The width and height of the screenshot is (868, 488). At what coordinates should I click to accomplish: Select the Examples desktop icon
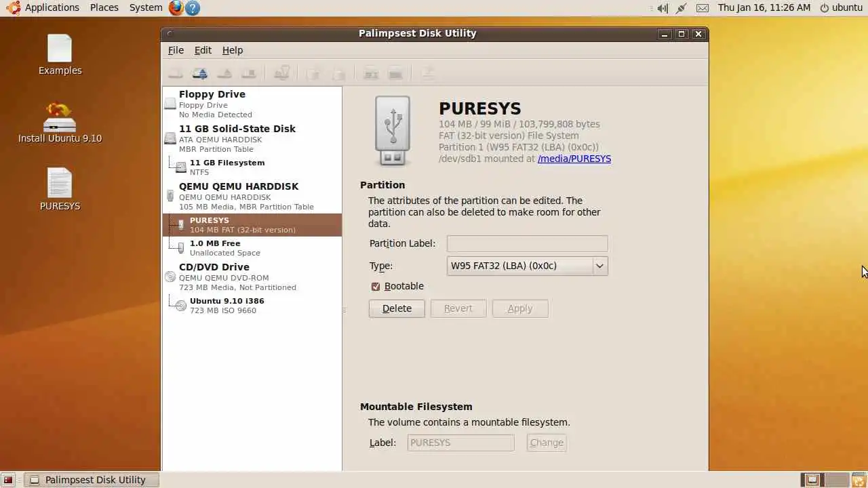(x=60, y=55)
